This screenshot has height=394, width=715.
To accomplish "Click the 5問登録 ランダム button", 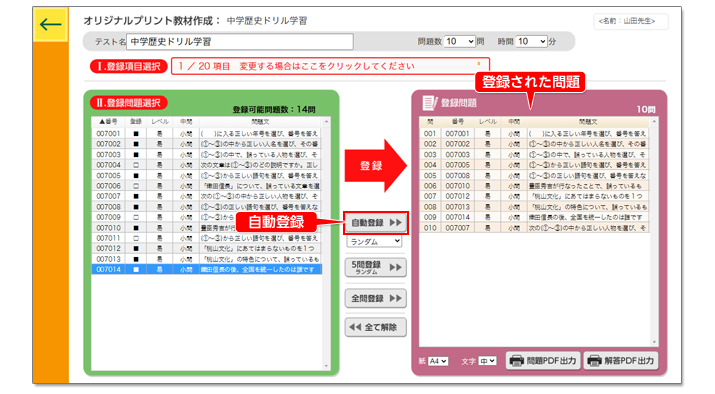I will [x=376, y=267].
